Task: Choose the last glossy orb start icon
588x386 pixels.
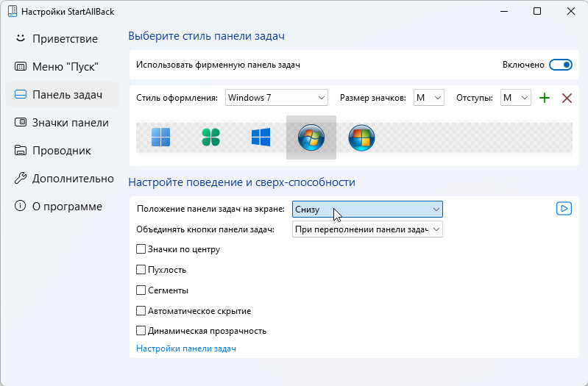Action: (361, 137)
